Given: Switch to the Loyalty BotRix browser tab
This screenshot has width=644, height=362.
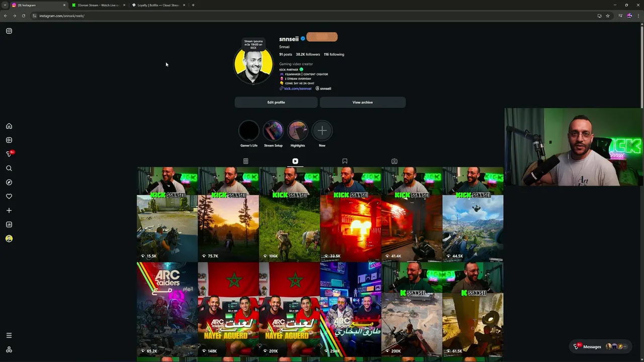Looking at the screenshot, I should [x=158, y=5].
